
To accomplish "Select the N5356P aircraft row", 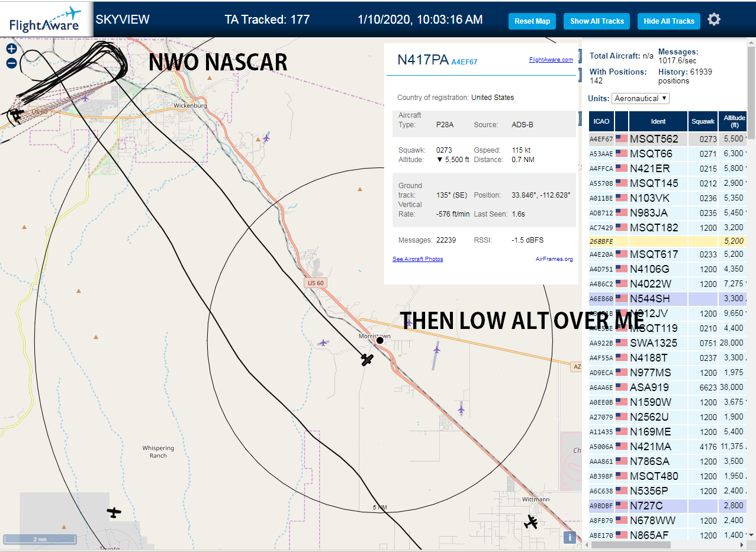I will click(668, 491).
